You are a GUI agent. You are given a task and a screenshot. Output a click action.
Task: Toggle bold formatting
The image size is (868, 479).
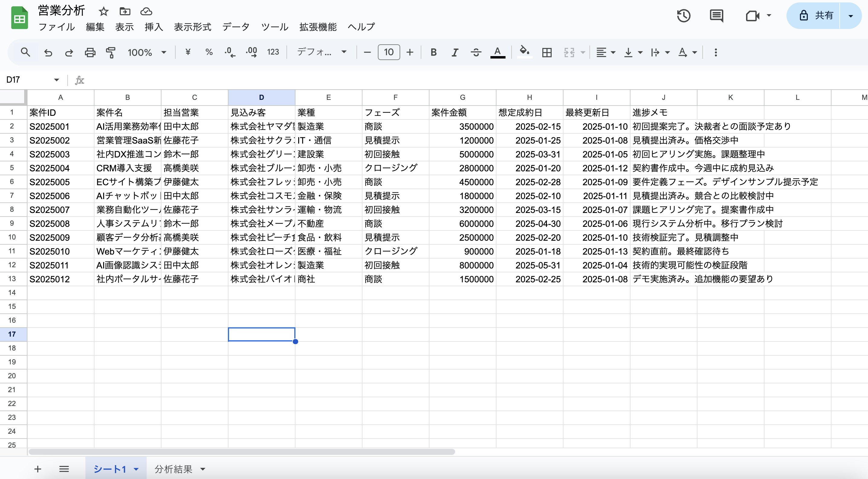pyautogui.click(x=433, y=52)
